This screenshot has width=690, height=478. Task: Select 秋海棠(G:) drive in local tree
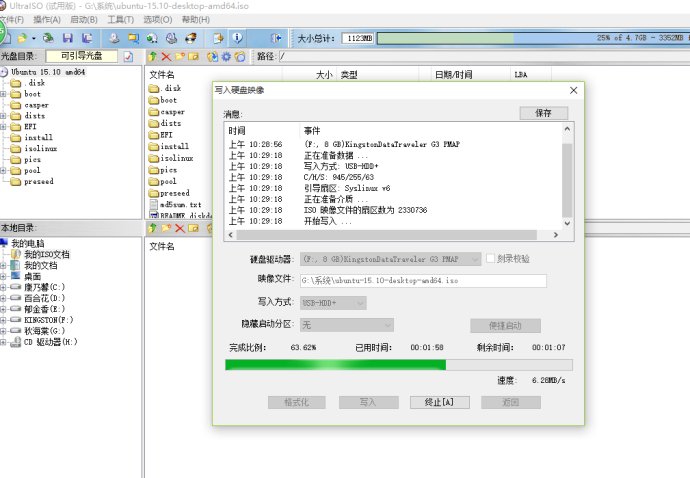click(x=44, y=331)
